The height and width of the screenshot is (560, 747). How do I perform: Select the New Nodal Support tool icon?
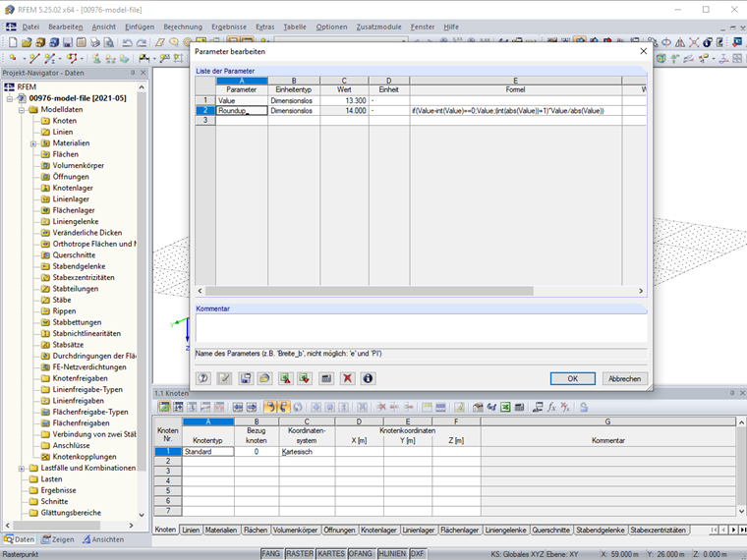96,58
